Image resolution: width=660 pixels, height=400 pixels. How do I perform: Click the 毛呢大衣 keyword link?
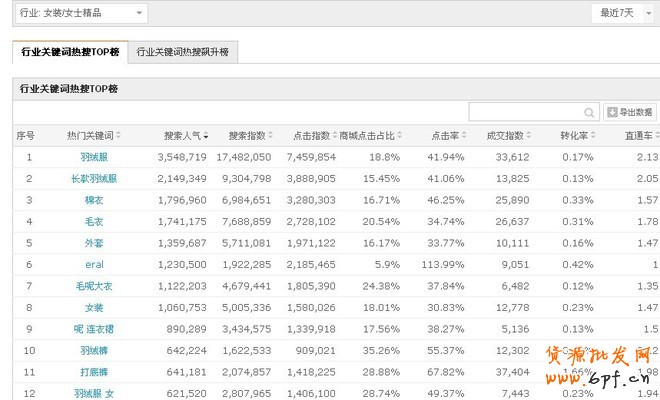coord(94,285)
